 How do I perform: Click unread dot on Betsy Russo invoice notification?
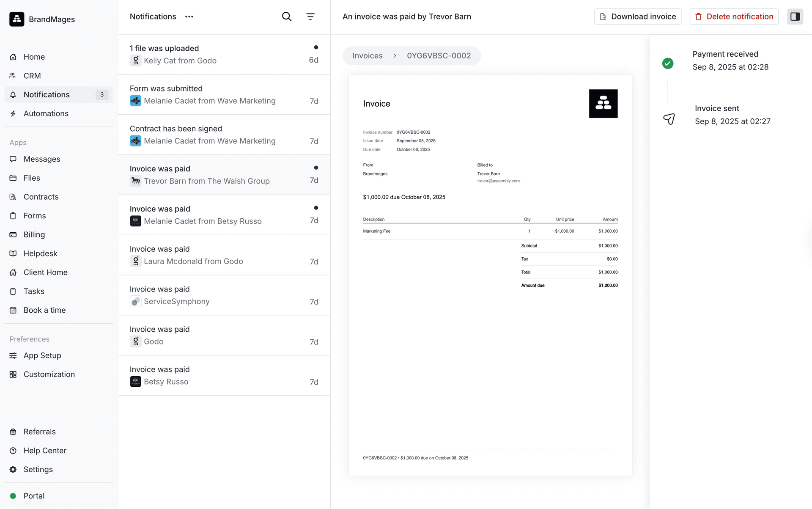[x=316, y=208]
